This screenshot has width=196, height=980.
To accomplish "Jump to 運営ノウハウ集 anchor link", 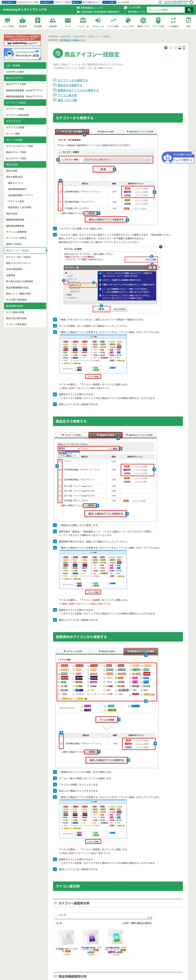I will [x=67, y=100].
